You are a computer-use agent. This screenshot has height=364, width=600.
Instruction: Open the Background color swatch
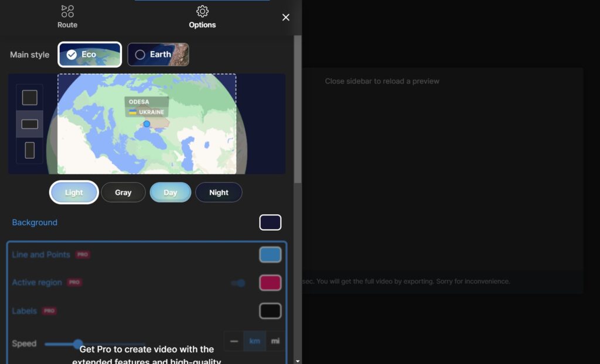(270, 222)
